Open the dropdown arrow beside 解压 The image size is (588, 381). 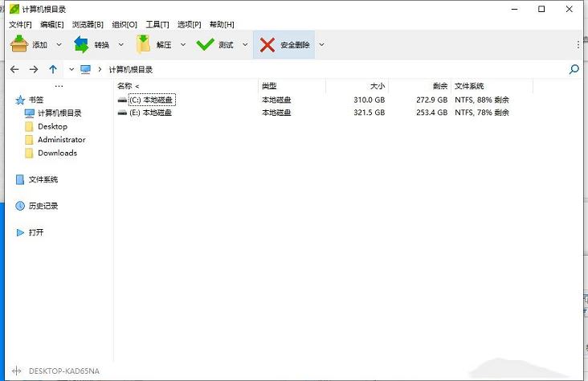pyautogui.click(x=183, y=45)
